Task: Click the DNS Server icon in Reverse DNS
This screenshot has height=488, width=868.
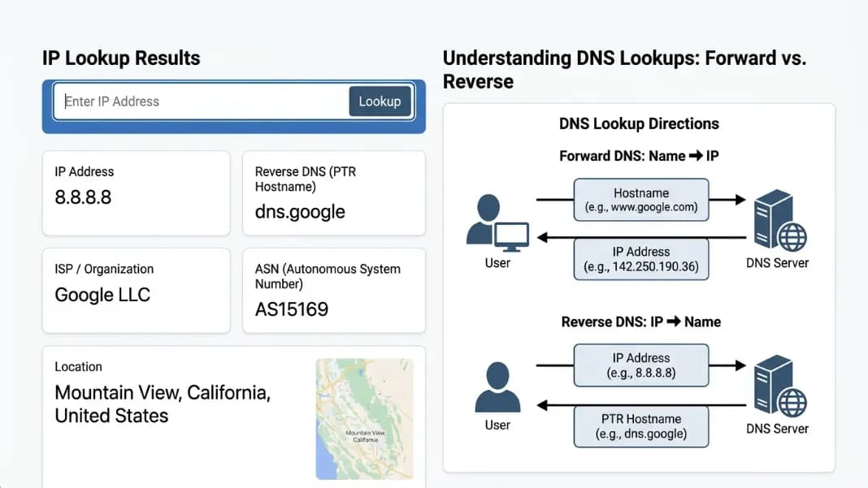Action: [x=780, y=387]
